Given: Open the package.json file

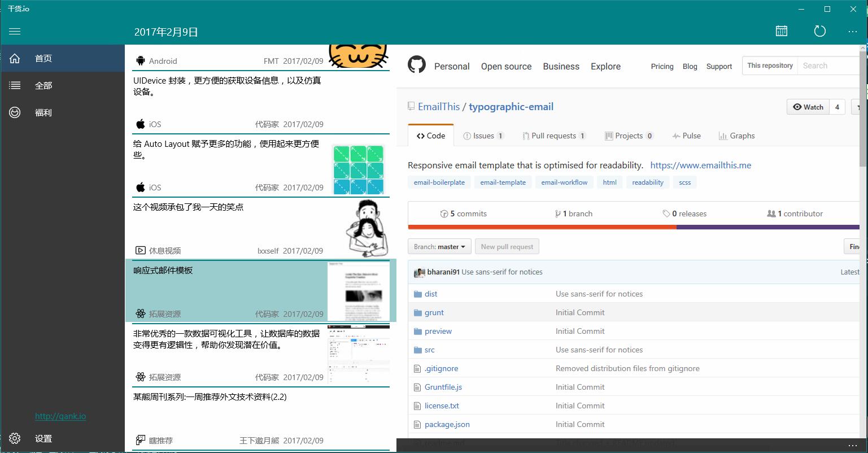Looking at the screenshot, I should coord(447,424).
